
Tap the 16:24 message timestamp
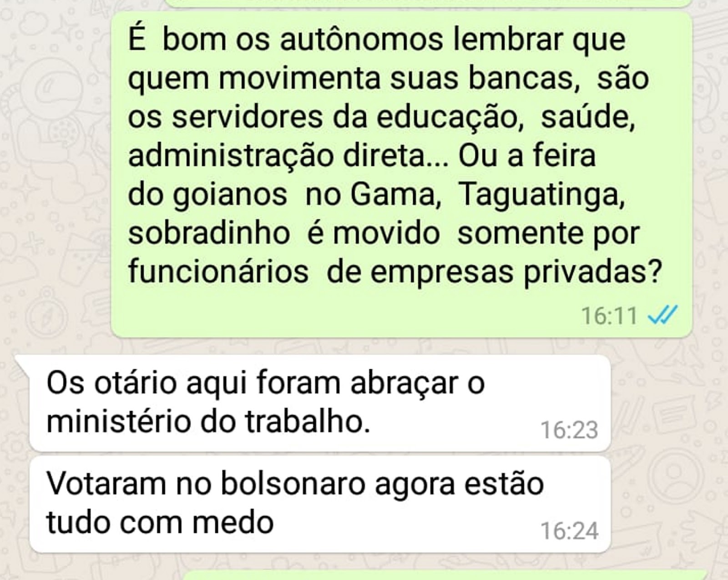tap(569, 531)
